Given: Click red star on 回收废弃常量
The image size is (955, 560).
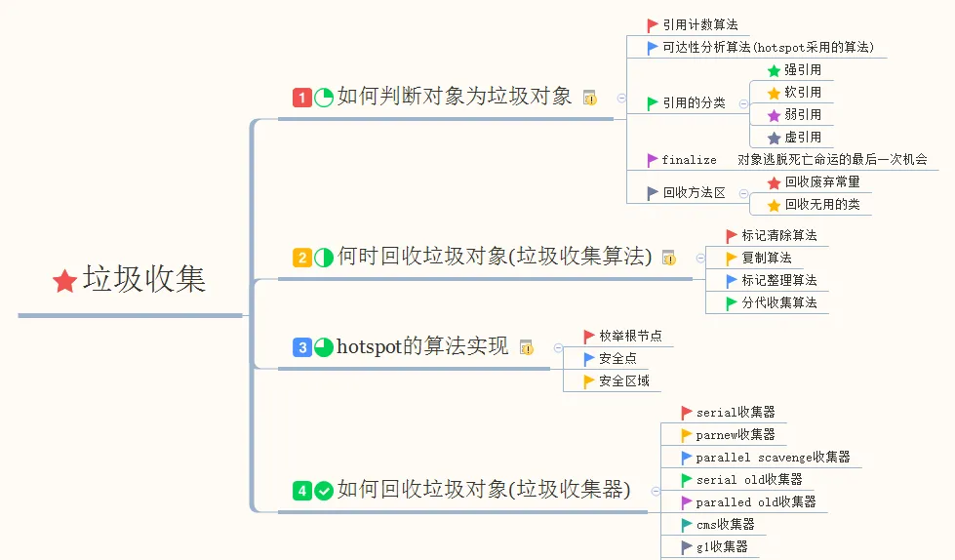Looking at the screenshot, I should point(775,182).
